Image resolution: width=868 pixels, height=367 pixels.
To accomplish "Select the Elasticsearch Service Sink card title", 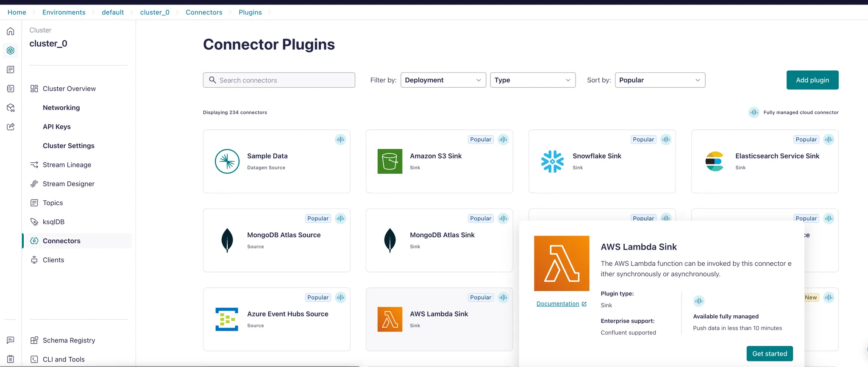I will click(777, 156).
